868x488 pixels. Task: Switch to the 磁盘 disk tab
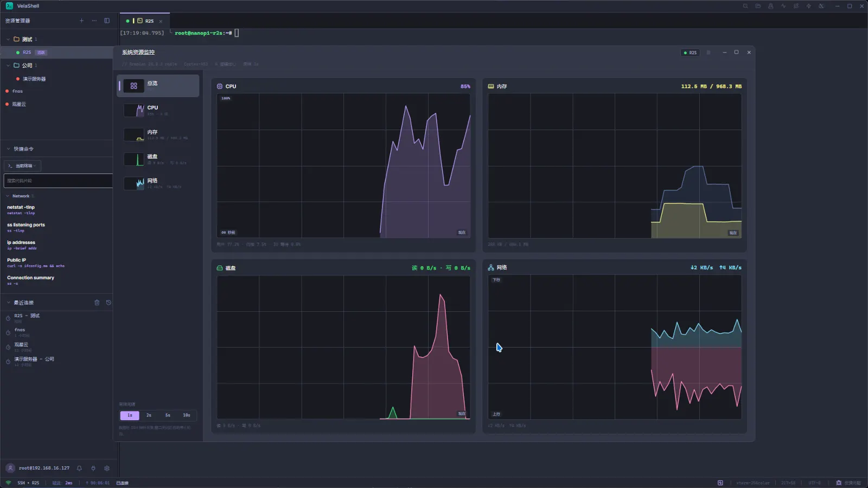(158, 159)
